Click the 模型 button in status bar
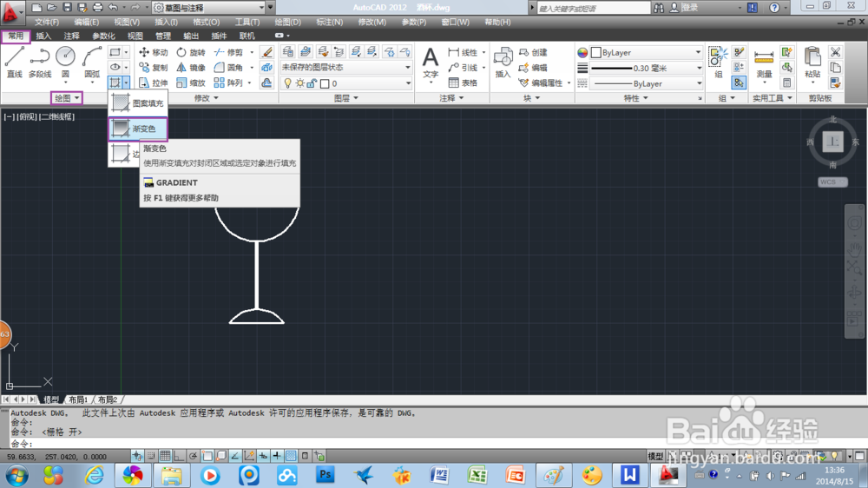Screen dimensions: 868x488 655,457
